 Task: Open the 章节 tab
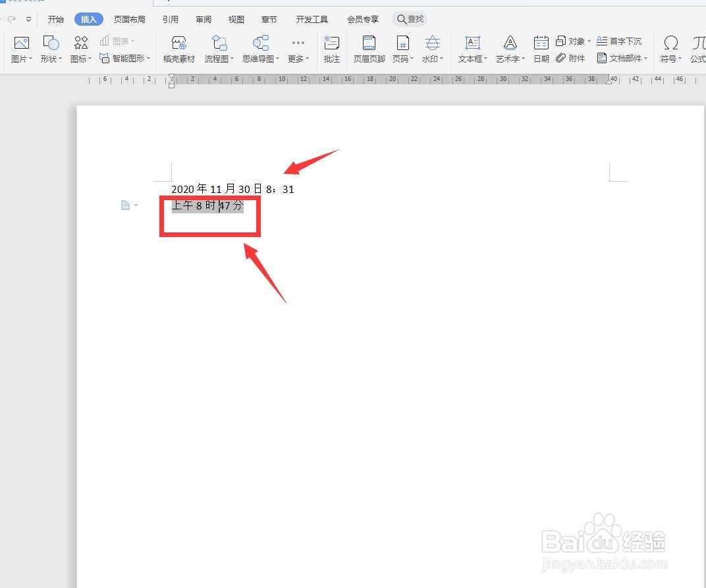pos(269,19)
